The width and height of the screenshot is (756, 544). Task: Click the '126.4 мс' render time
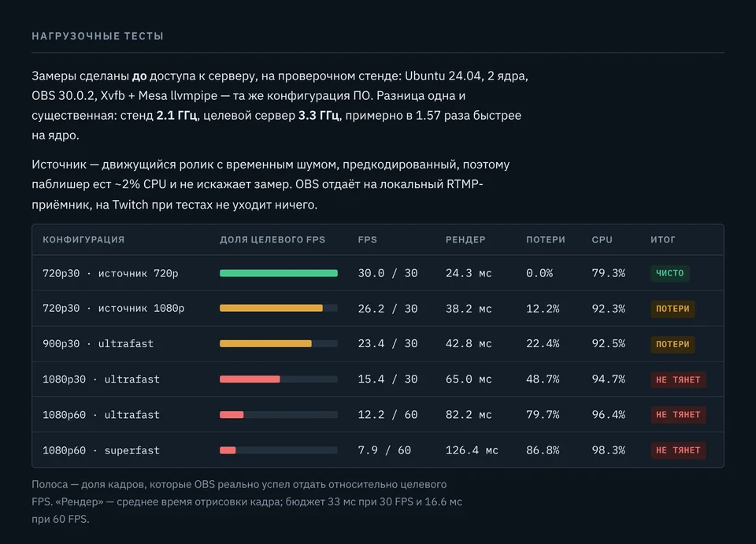point(472,450)
